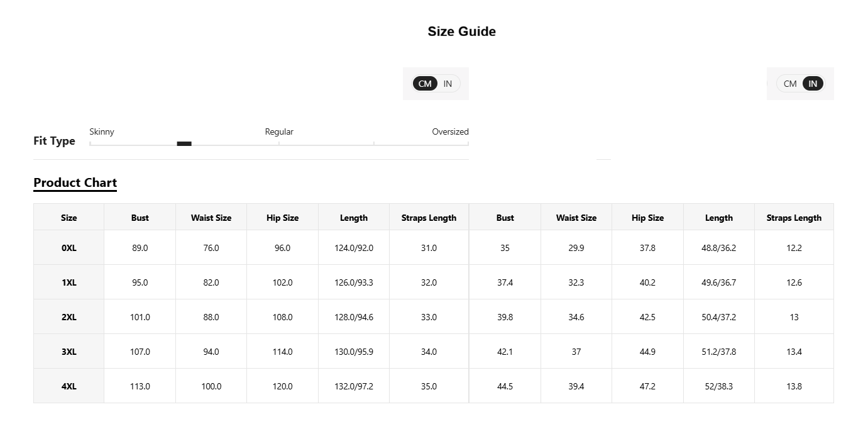Viewport: 868px width, 441px height.
Task: Select the 0XL size row label
Action: pyautogui.click(x=69, y=248)
